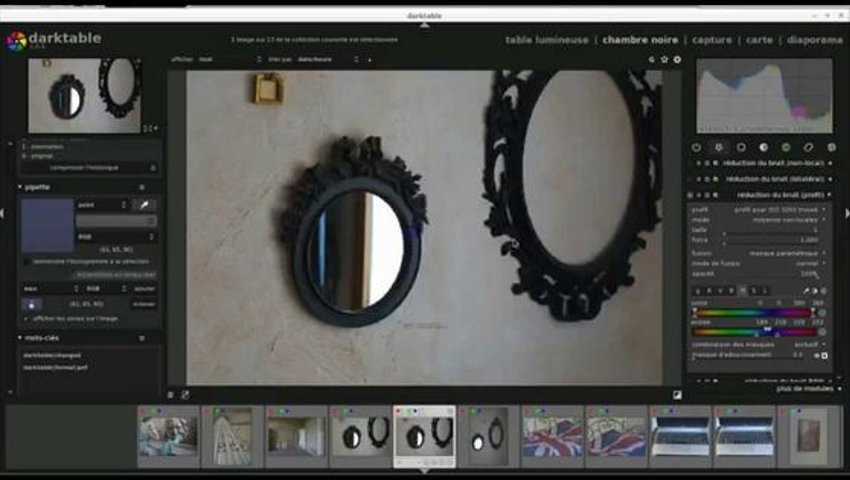This screenshot has height=480, width=850.
Task: Open mots-clés module presets icon
Action: (142, 338)
